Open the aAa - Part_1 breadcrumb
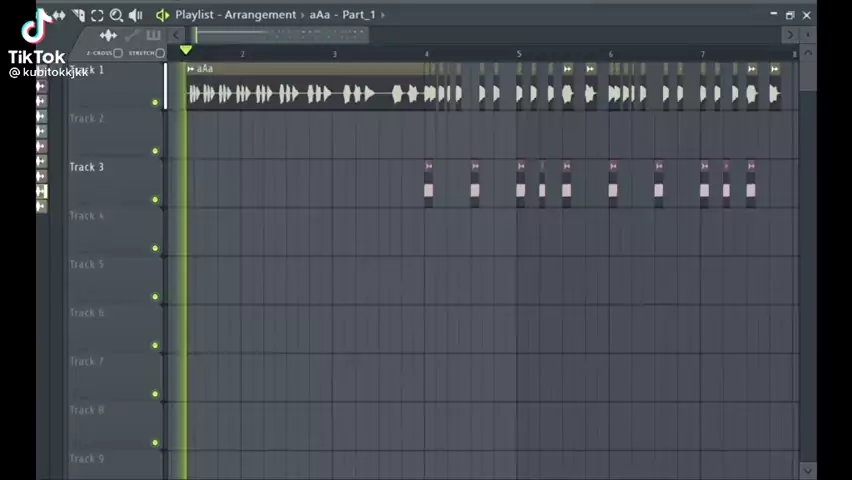 tap(342, 15)
